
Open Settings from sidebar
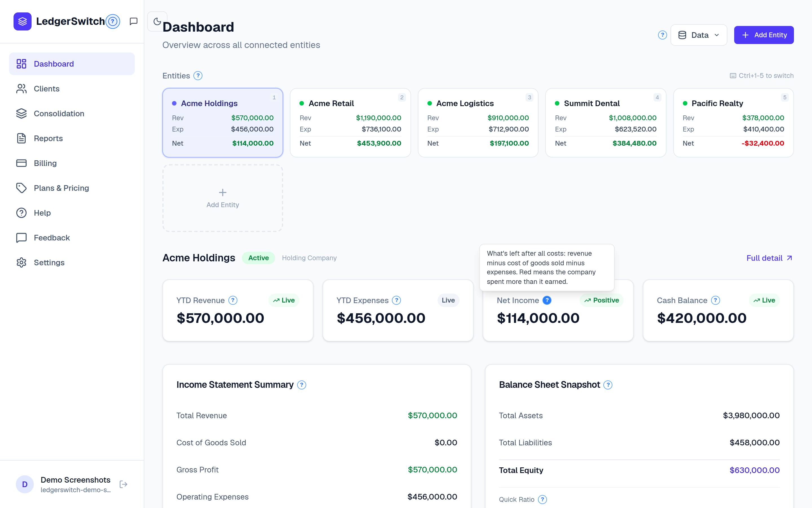point(72,263)
